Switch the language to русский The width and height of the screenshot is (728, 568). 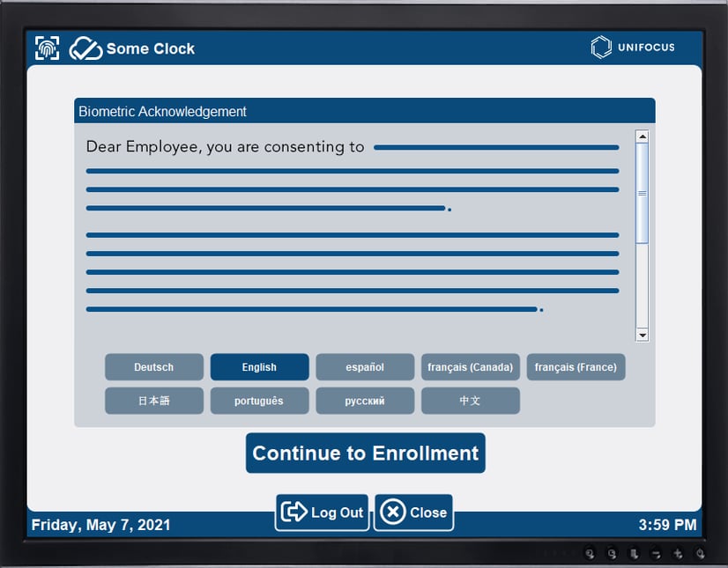click(x=365, y=401)
